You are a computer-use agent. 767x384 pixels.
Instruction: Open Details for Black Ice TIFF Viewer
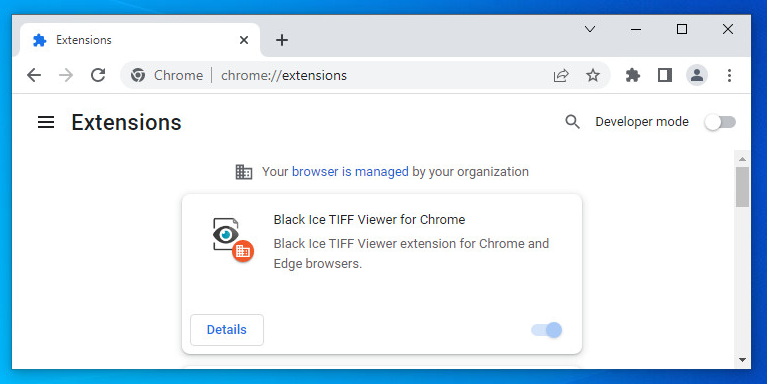[x=227, y=330]
